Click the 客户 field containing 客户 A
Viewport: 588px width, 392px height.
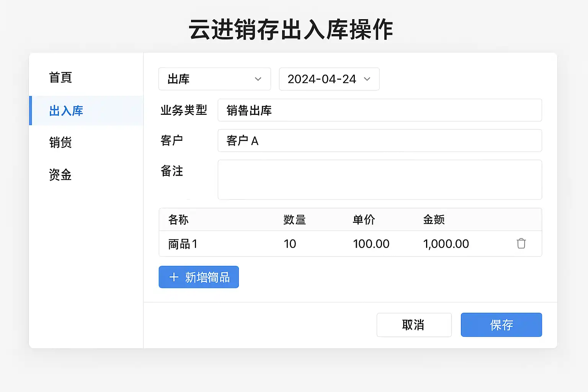click(x=379, y=140)
